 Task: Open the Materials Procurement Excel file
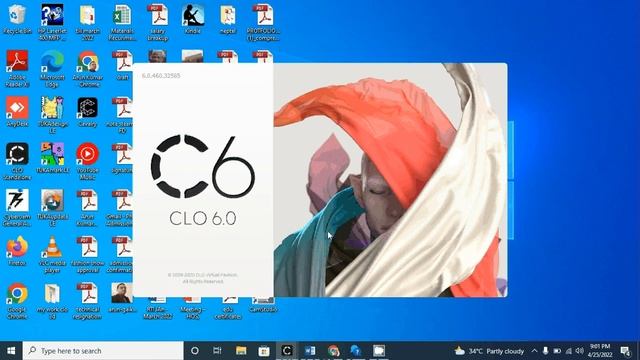click(x=122, y=22)
